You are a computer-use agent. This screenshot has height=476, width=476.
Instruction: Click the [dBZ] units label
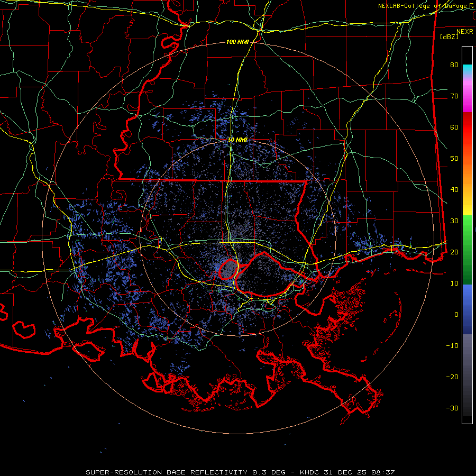449,36
